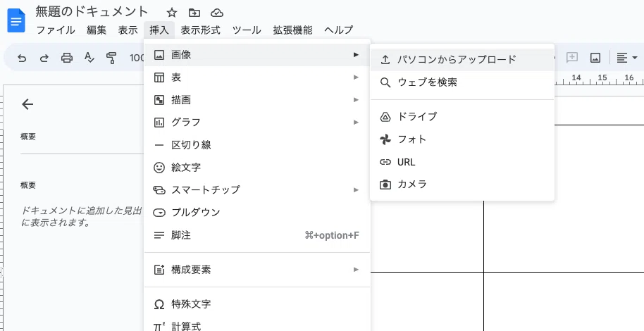The height and width of the screenshot is (331, 644).
Task: Click the undo arrow icon
Action: pyautogui.click(x=22, y=58)
